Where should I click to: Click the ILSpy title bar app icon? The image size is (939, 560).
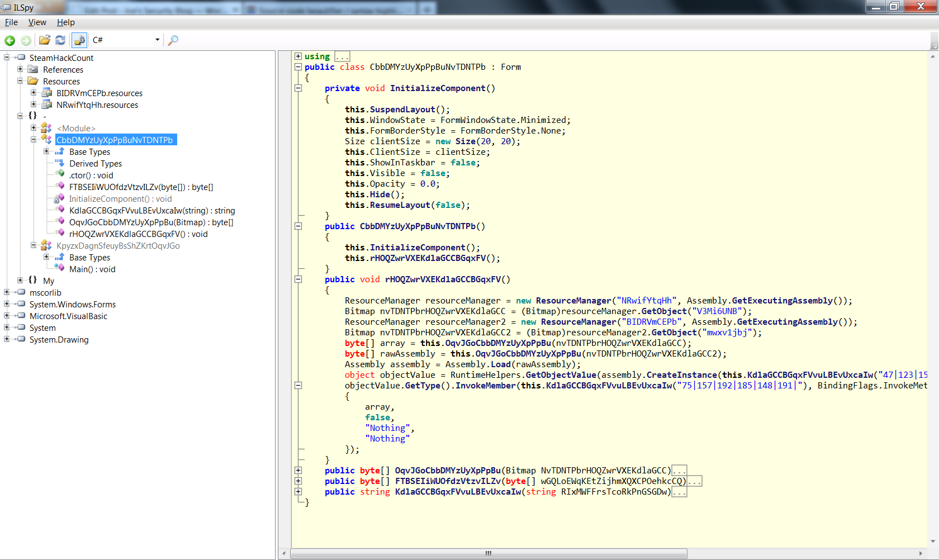(x=7, y=7)
